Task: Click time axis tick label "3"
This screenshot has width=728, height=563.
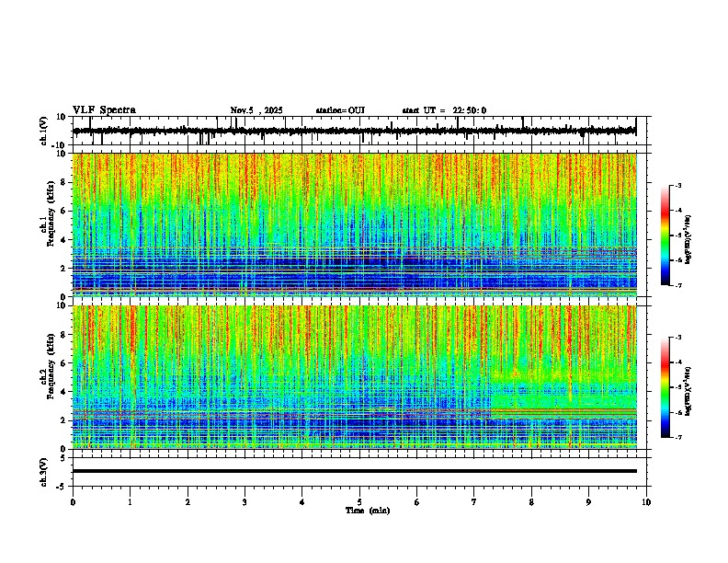Action: tap(245, 502)
